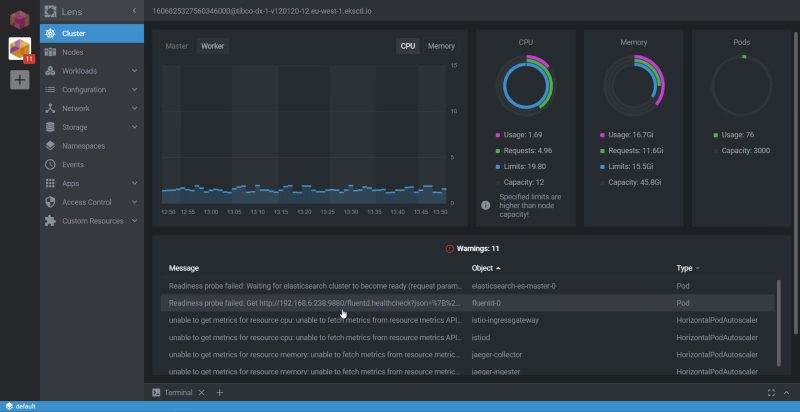Sort warnings by Object column
The width and height of the screenshot is (800, 412).
click(486, 268)
